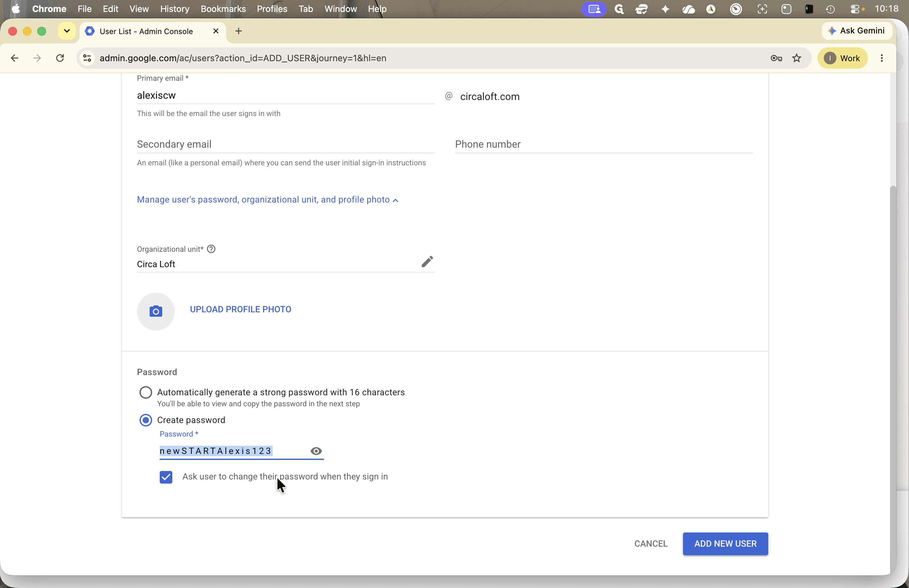Uncheck Ask user to change their password
This screenshot has height=588, width=909.
166,477
